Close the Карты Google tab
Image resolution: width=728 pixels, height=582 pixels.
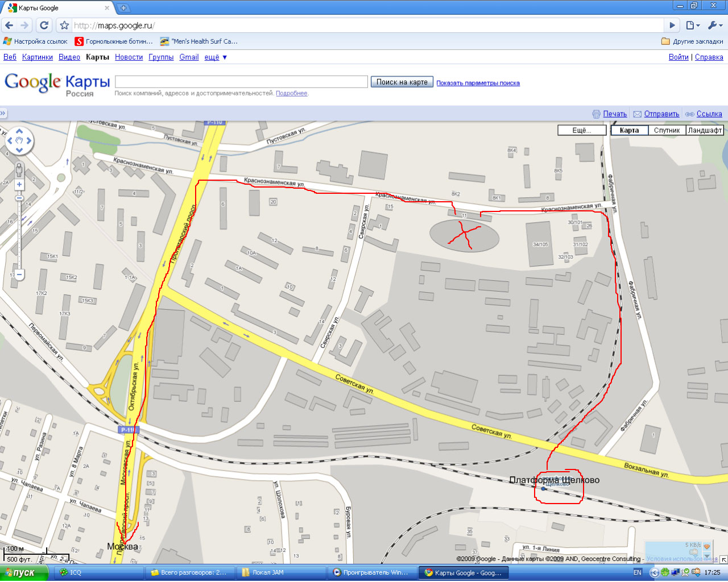(x=107, y=8)
